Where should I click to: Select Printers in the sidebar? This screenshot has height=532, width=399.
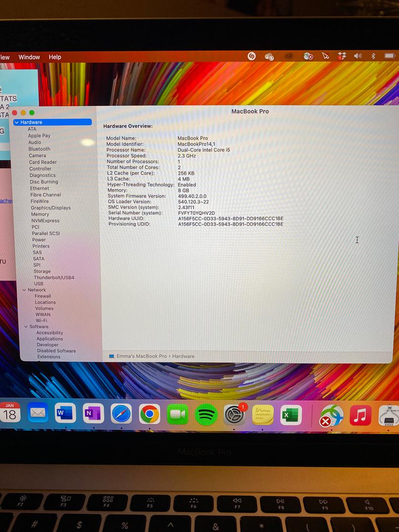[x=41, y=246]
